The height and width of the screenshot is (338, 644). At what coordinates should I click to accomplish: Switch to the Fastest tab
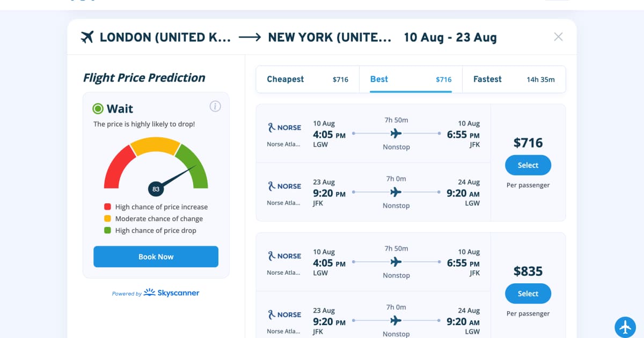[x=514, y=79]
